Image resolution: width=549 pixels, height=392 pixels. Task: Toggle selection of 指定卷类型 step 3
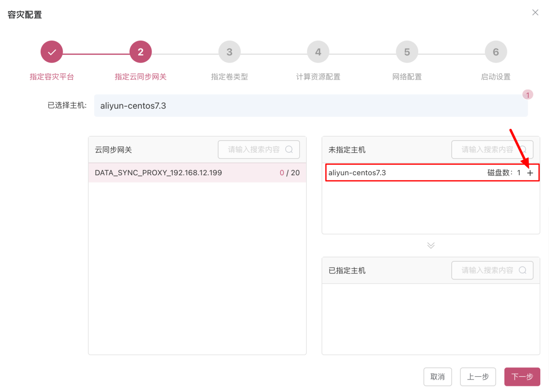coord(229,51)
